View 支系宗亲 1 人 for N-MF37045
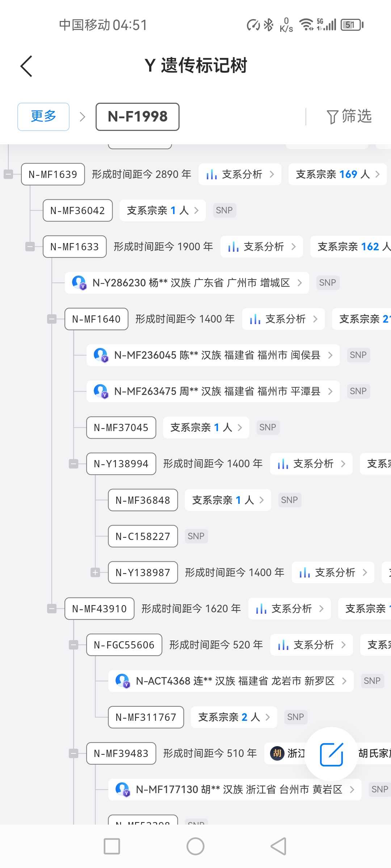This screenshot has width=391, height=868. tap(206, 427)
